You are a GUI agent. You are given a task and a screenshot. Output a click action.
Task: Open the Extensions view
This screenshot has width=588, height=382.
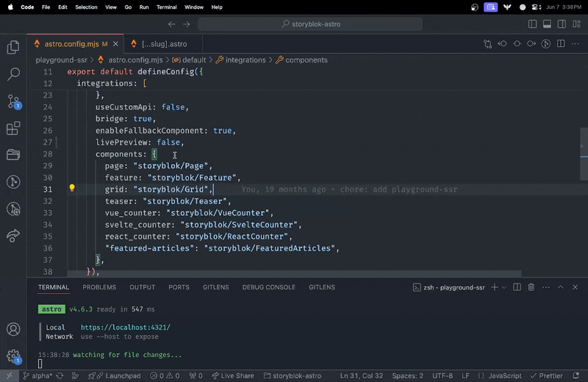coord(13,129)
